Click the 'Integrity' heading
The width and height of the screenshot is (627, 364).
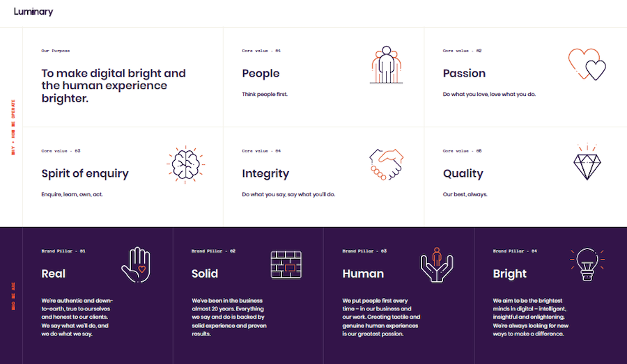[x=265, y=173]
